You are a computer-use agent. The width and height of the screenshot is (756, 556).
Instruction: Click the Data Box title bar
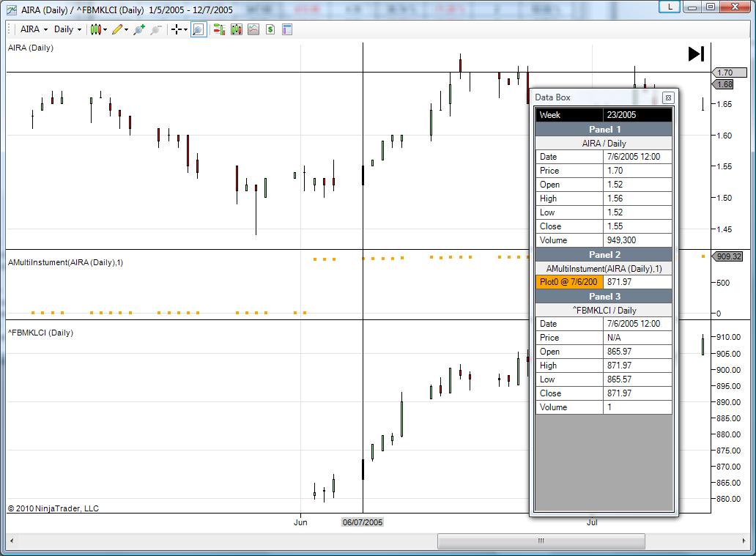(x=598, y=97)
